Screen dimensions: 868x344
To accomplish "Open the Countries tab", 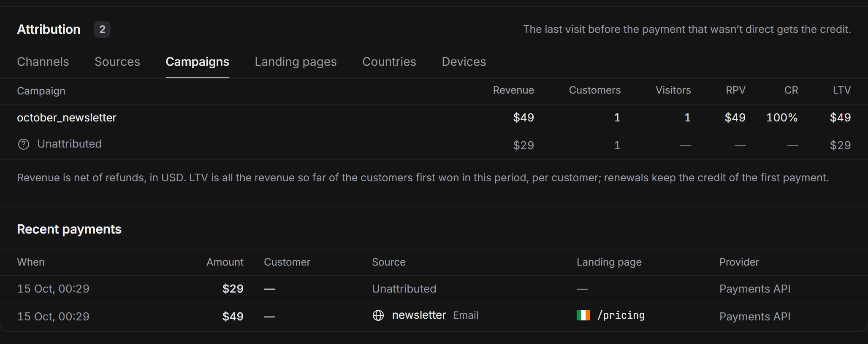I will [389, 62].
